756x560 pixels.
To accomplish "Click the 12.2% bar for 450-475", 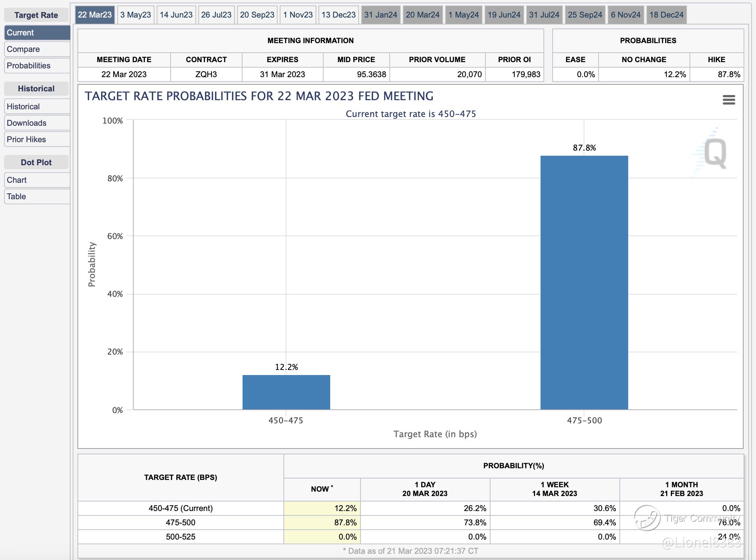I will (286, 392).
